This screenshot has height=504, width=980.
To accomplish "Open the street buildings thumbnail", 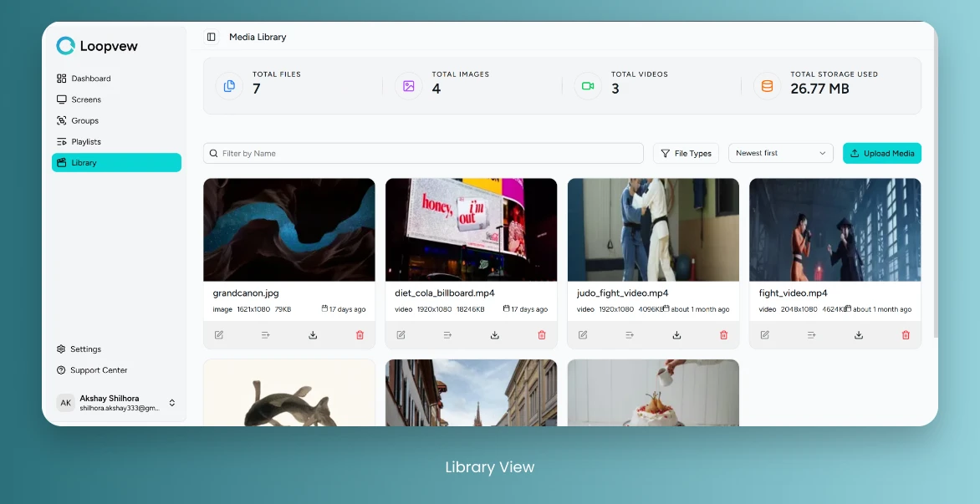I will (x=472, y=393).
